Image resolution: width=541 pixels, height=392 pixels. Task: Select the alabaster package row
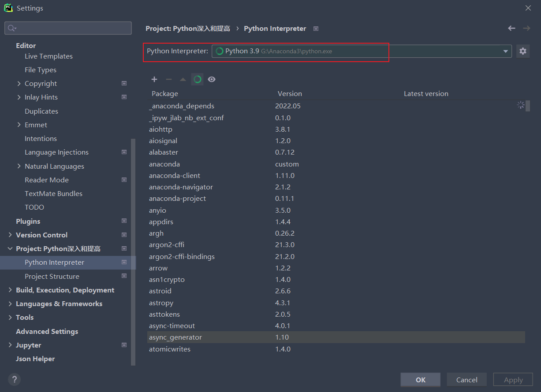coord(336,152)
